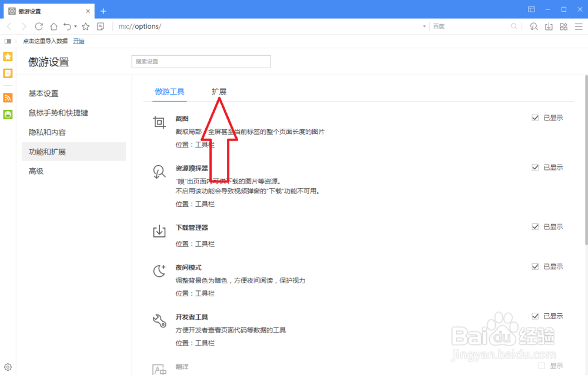Uncheck 已显示 for 截图
Viewport: 588px width, 375px height.
point(535,118)
